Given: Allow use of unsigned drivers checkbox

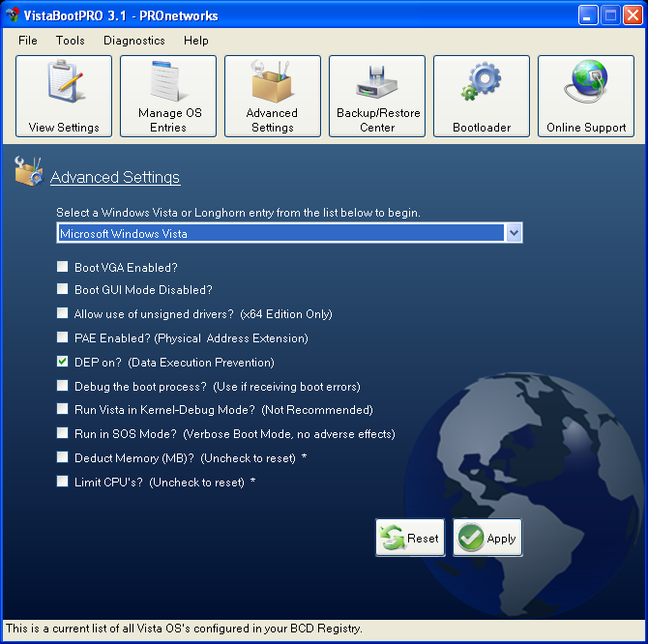Looking at the screenshot, I should [63, 312].
